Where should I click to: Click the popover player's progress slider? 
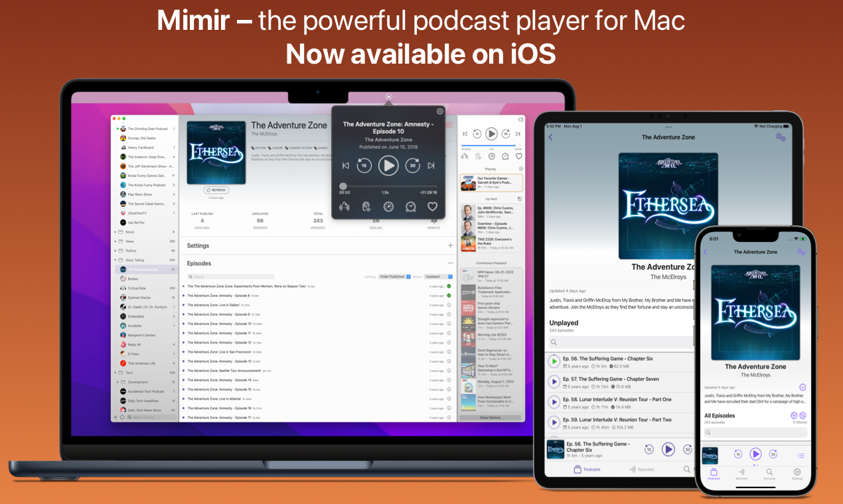tap(388, 186)
